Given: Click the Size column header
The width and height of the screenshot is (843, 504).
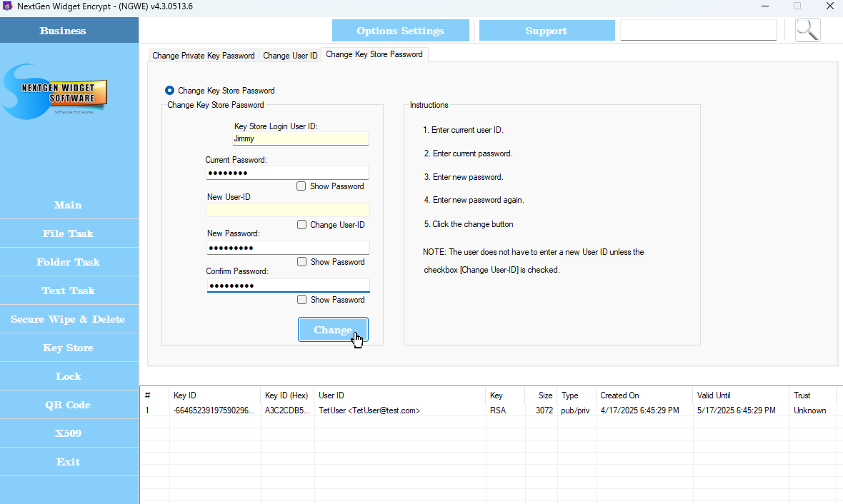Looking at the screenshot, I should point(541,395).
